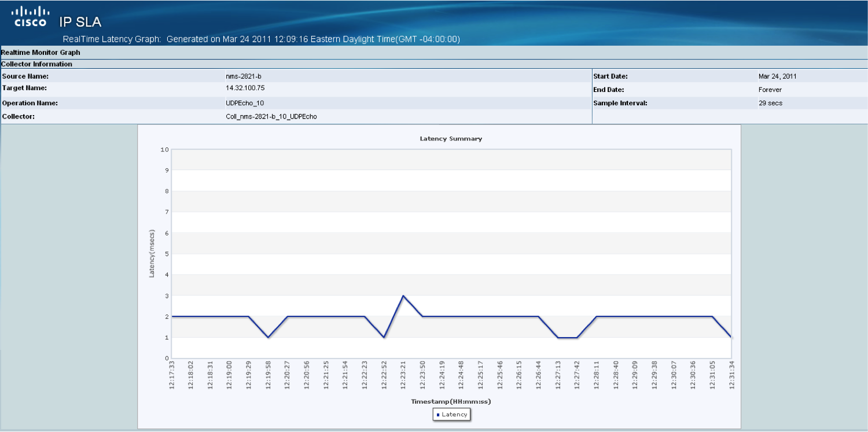Click the Latency Summary chart title

tap(451, 139)
